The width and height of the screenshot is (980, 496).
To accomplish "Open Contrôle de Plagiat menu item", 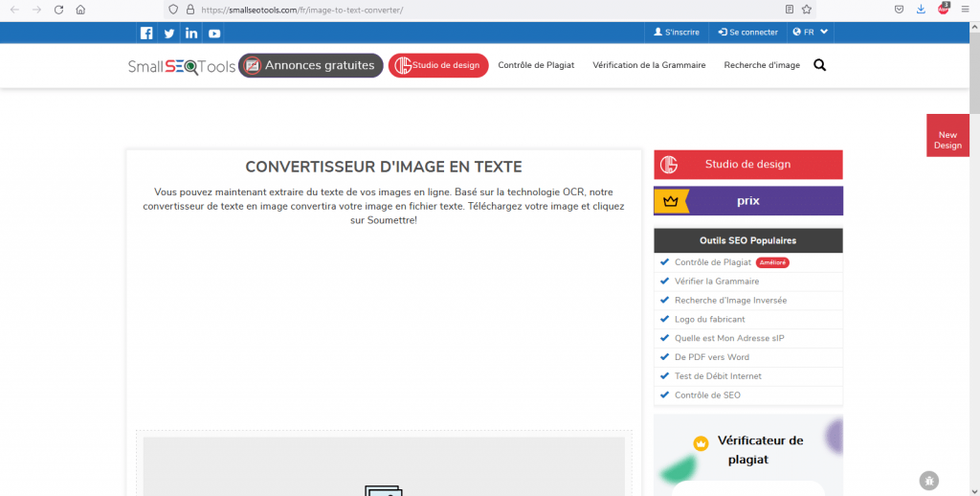I will tap(536, 65).
